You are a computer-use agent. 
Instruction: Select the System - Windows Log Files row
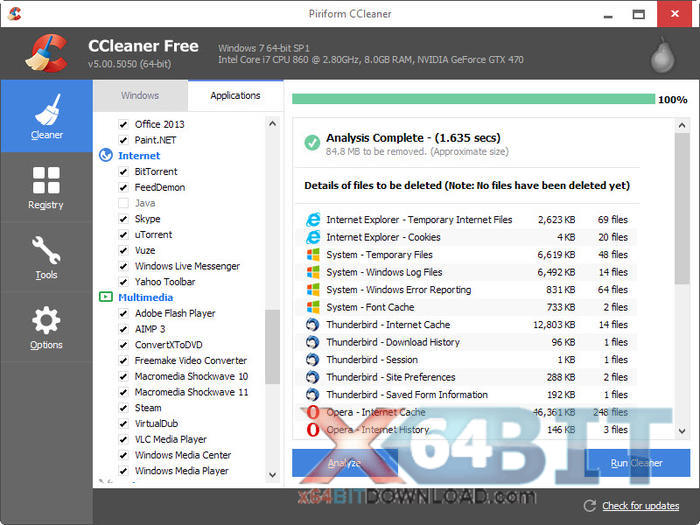(467, 272)
